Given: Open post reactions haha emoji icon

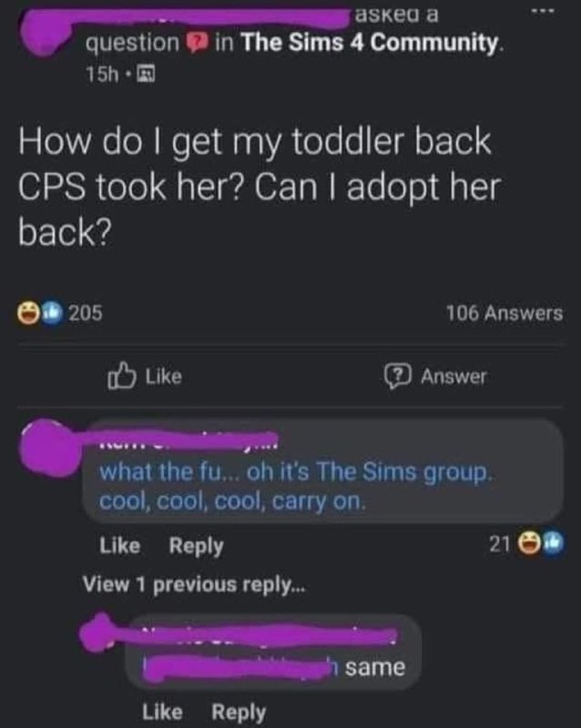Looking at the screenshot, I should [x=29, y=312].
